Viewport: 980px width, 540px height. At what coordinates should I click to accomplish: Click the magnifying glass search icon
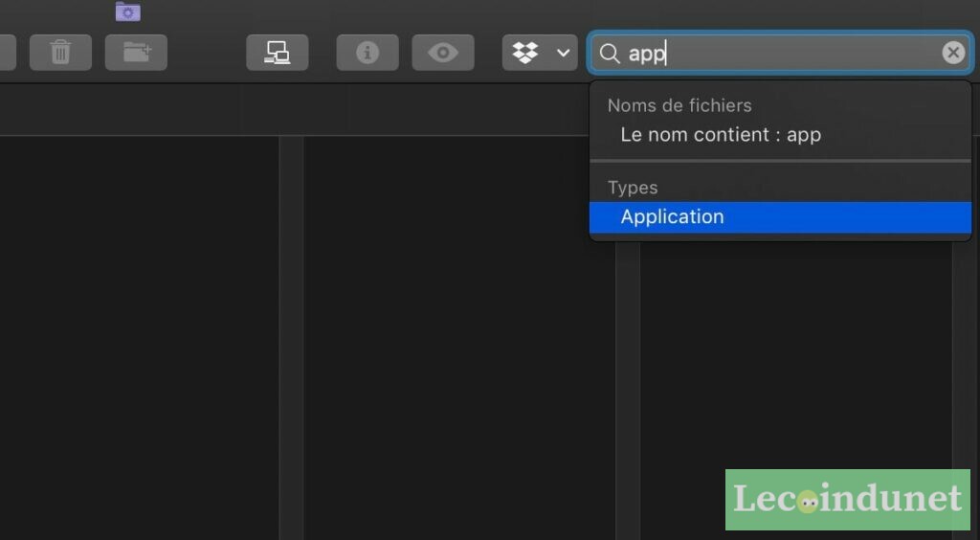click(x=610, y=53)
